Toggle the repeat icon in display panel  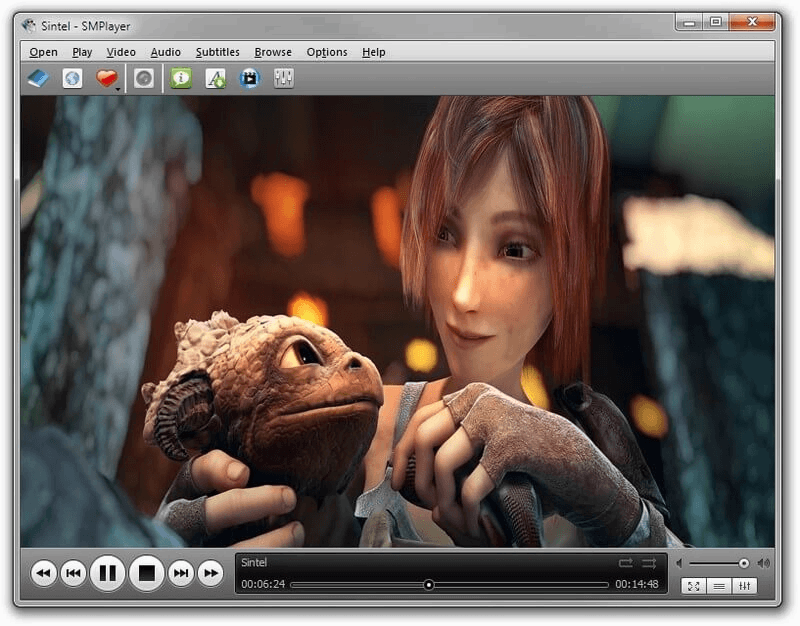coord(626,563)
